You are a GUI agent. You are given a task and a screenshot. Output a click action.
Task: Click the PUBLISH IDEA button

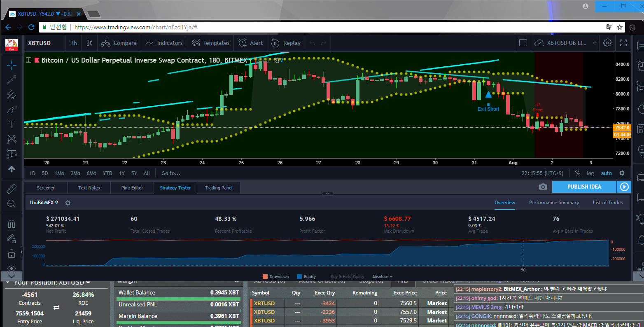[x=584, y=187]
